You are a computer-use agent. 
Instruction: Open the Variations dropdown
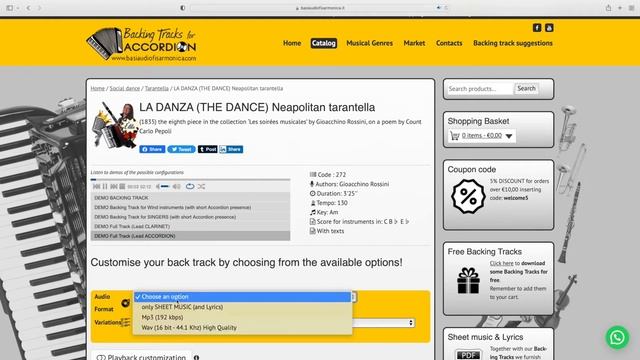tap(384, 323)
